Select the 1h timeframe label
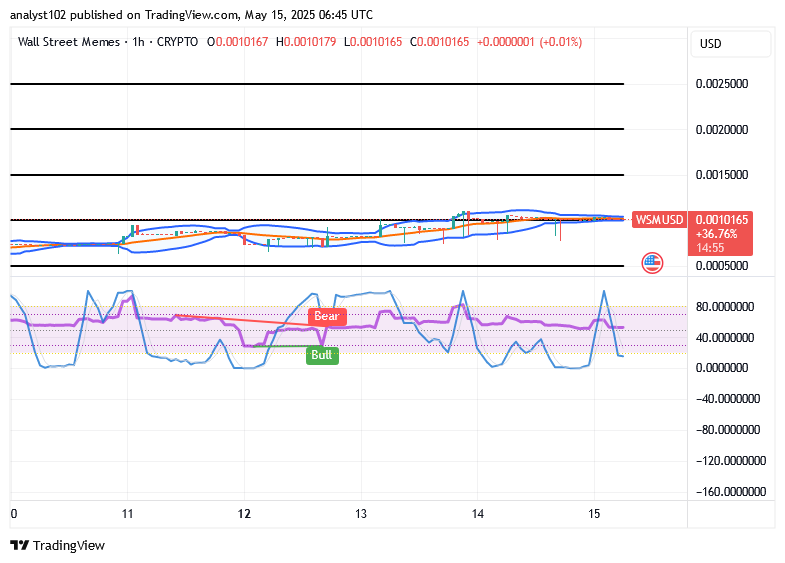 point(139,42)
